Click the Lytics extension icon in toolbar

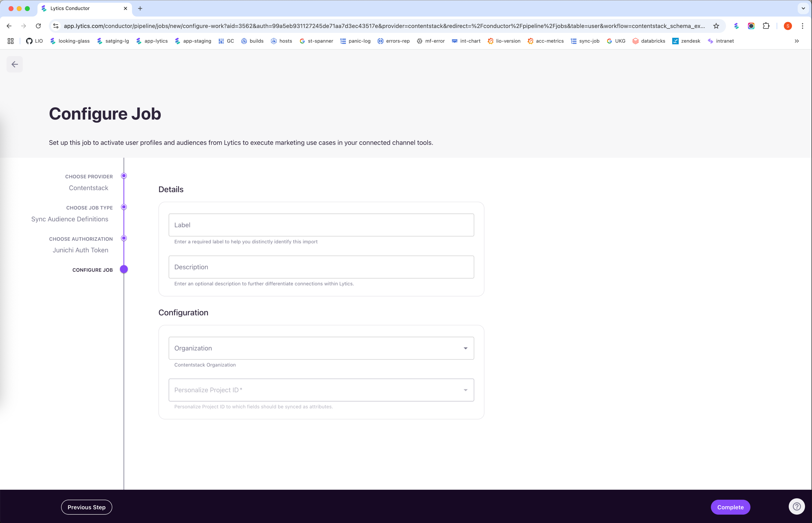[x=736, y=26]
